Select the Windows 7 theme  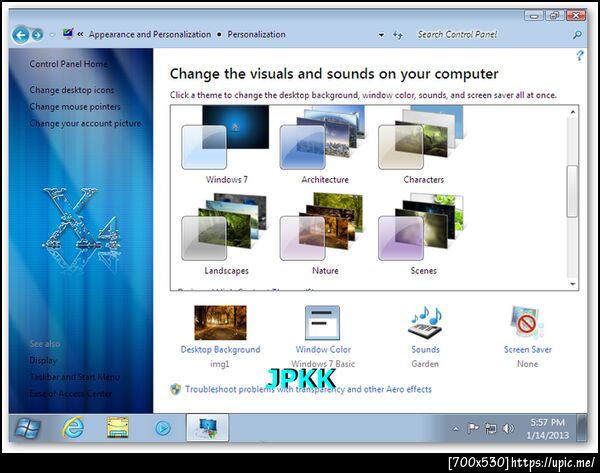(x=227, y=146)
